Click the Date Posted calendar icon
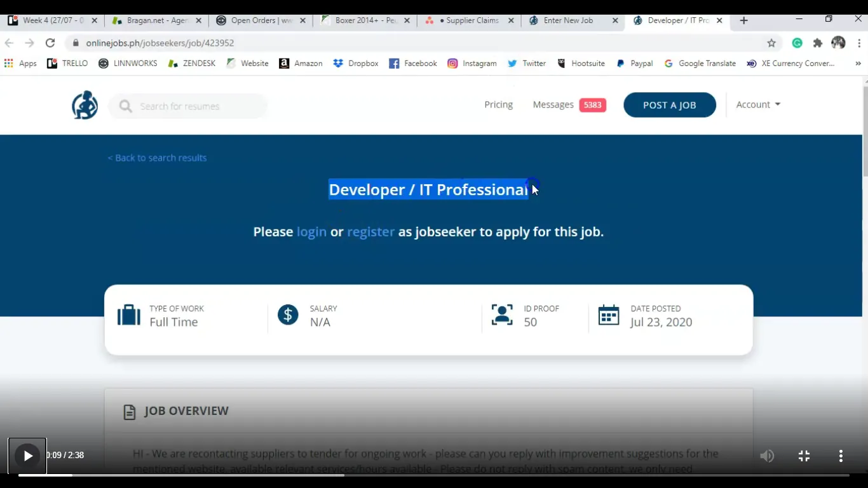 pos(609,315)
